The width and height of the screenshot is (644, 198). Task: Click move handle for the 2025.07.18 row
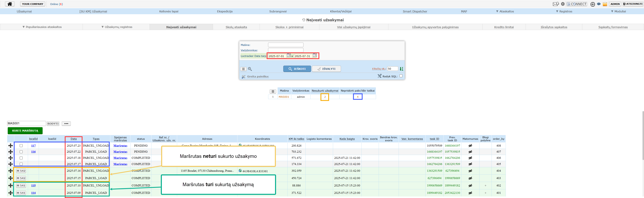pos(11,158)
